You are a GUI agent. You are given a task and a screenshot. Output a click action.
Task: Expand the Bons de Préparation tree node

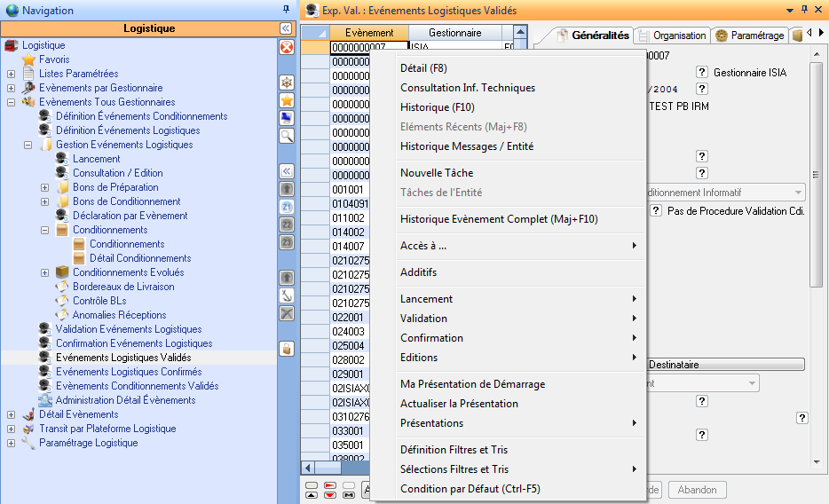click(45, 187)
